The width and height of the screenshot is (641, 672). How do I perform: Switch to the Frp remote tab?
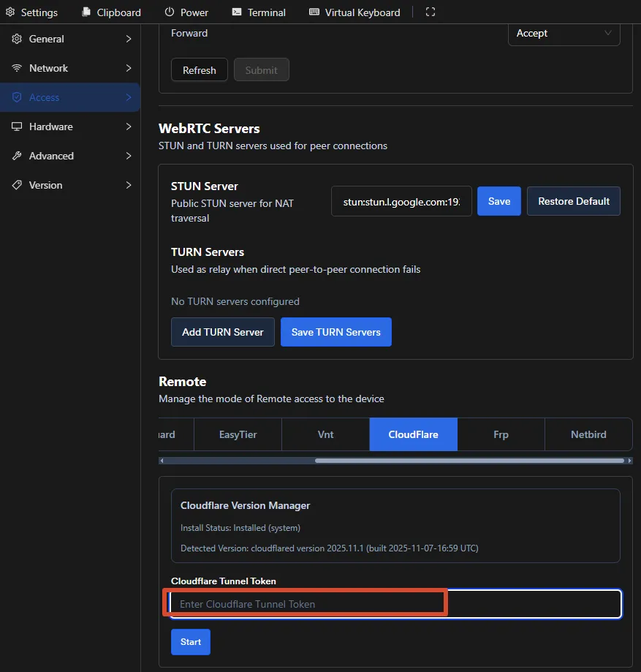[501, 434]
